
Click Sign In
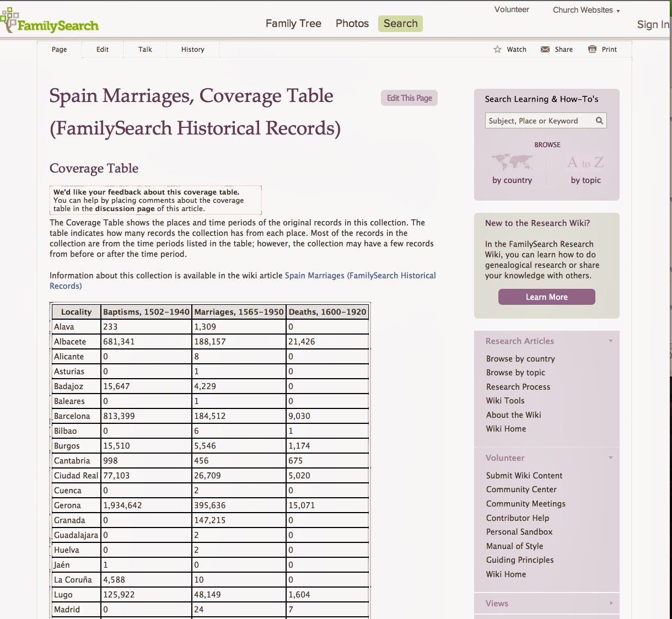point(653,25)
